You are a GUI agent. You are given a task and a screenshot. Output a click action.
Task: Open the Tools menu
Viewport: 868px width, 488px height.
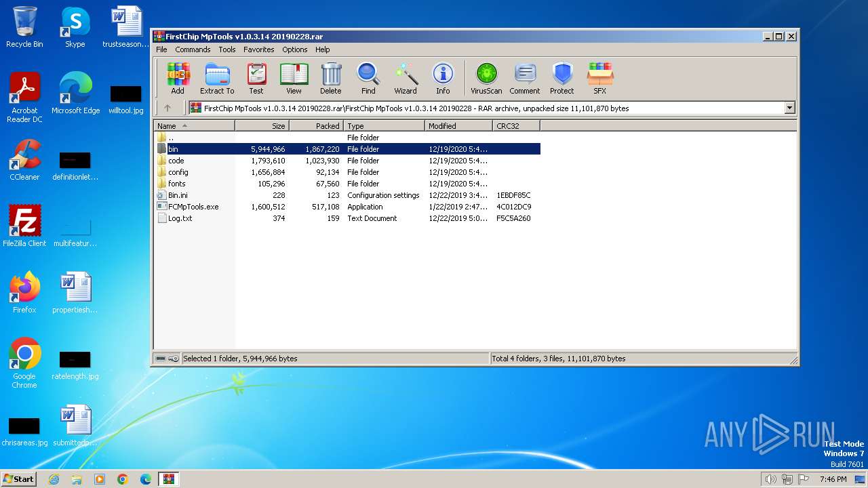coord(227,49)
